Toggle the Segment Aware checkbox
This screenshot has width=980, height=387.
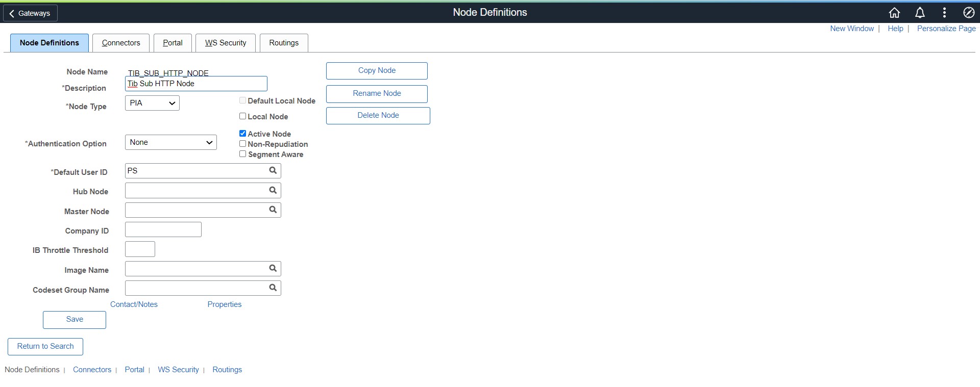243,154
